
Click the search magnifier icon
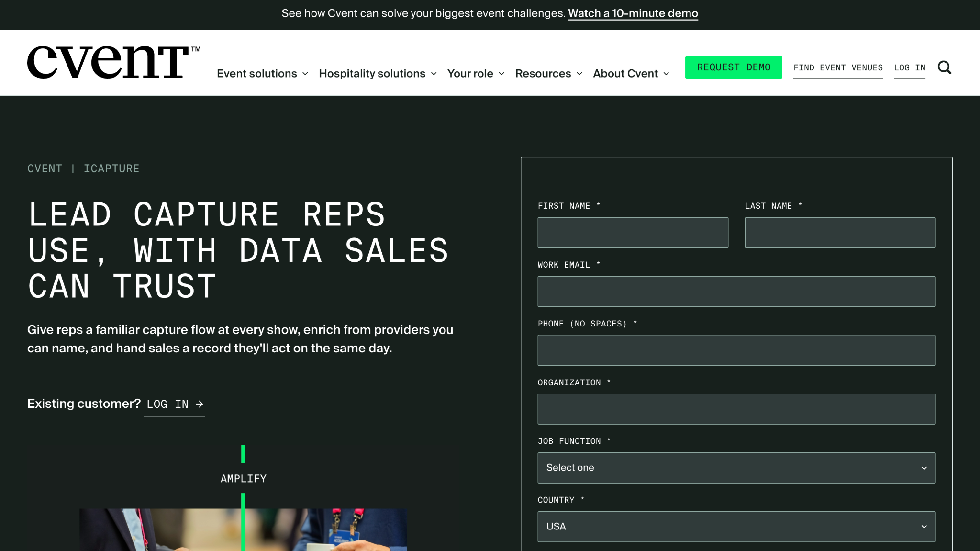[944, 67]
